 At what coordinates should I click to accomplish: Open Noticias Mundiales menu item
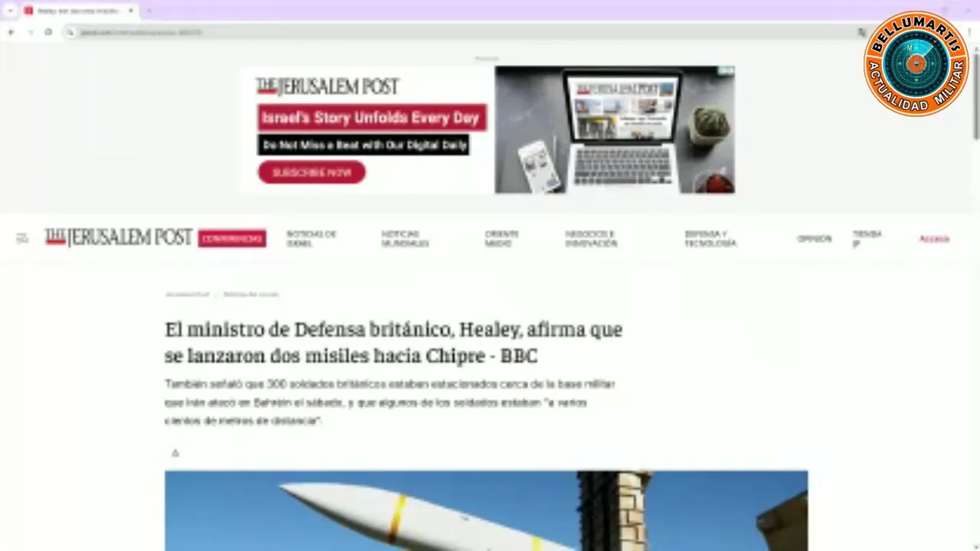(405, 239)
